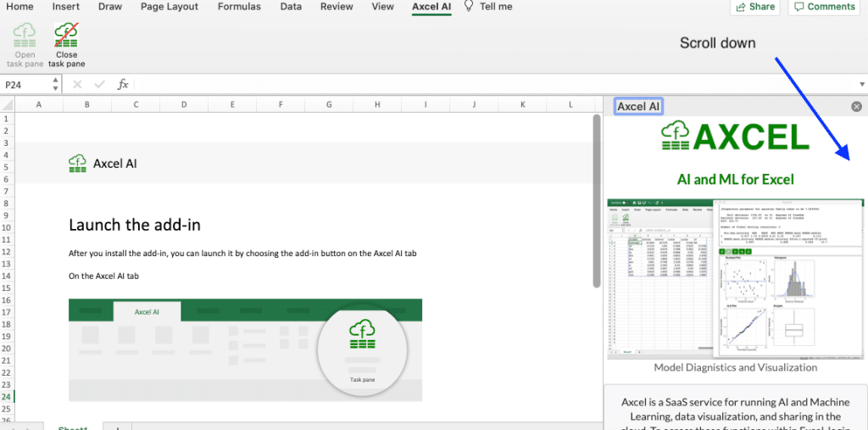Click the formula bar cancel X icon
Image resolution: width=868 pixels, height=430 pixels.
(x=77, y=84)
